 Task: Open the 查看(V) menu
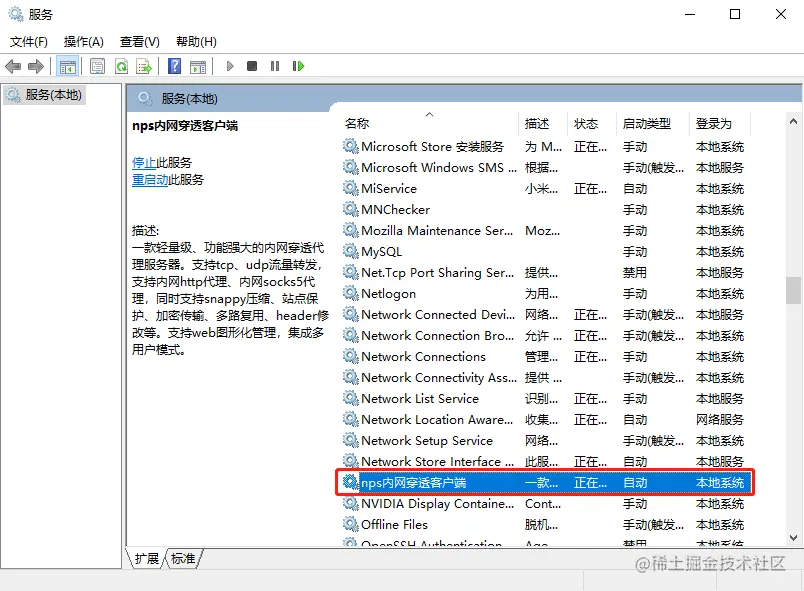click(139, 42)
